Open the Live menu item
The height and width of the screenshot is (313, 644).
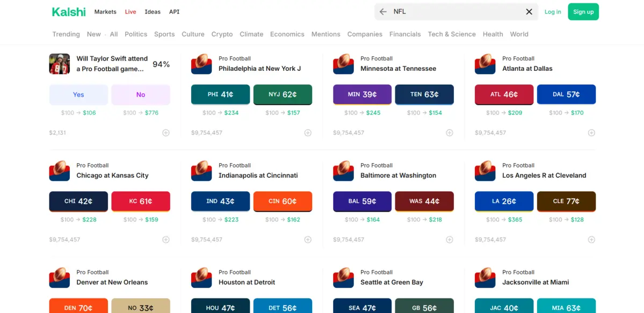pos(131,12)
